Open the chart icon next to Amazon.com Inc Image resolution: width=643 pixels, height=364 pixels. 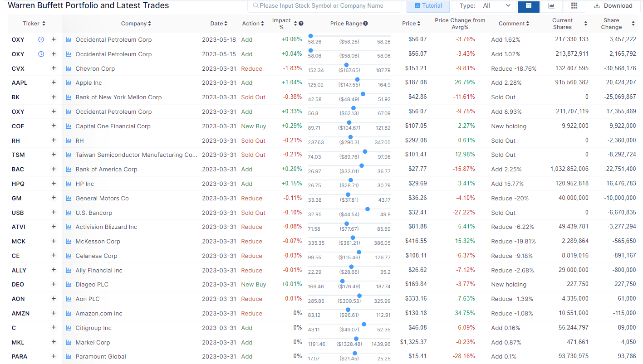69,313
